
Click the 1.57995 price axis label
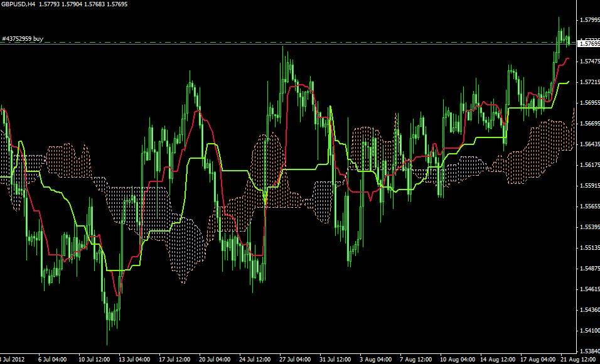590,20
